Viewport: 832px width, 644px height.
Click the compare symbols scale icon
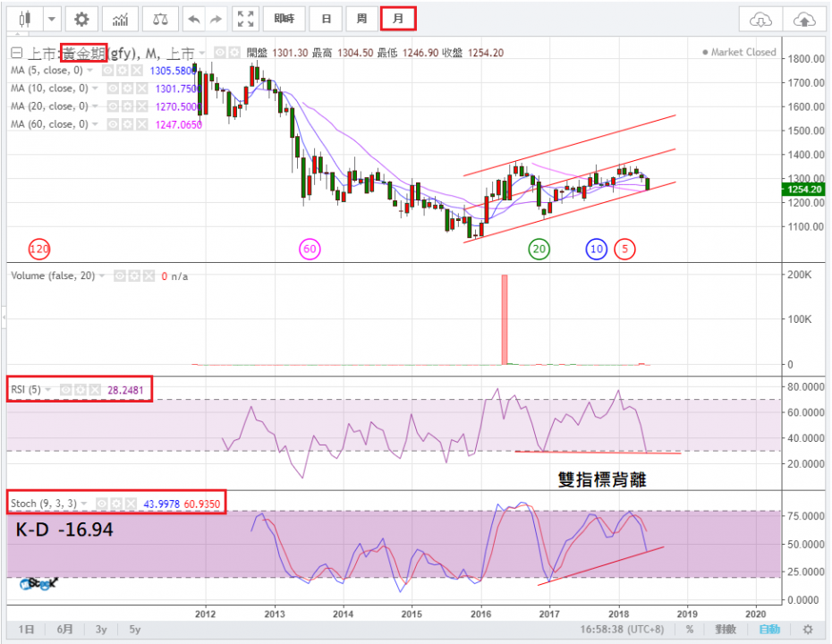[160, 20]
